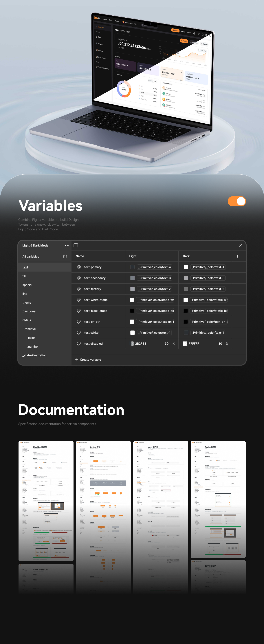
Task: Open the Checkbox documentation thumbnail
Action: click(46, 501)
